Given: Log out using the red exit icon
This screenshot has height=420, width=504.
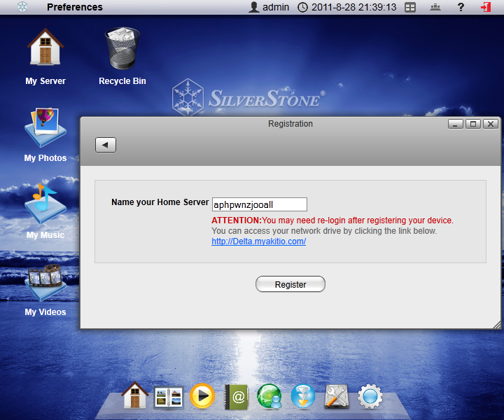Looking at the screenshot, I should click(x=486, y=7).
